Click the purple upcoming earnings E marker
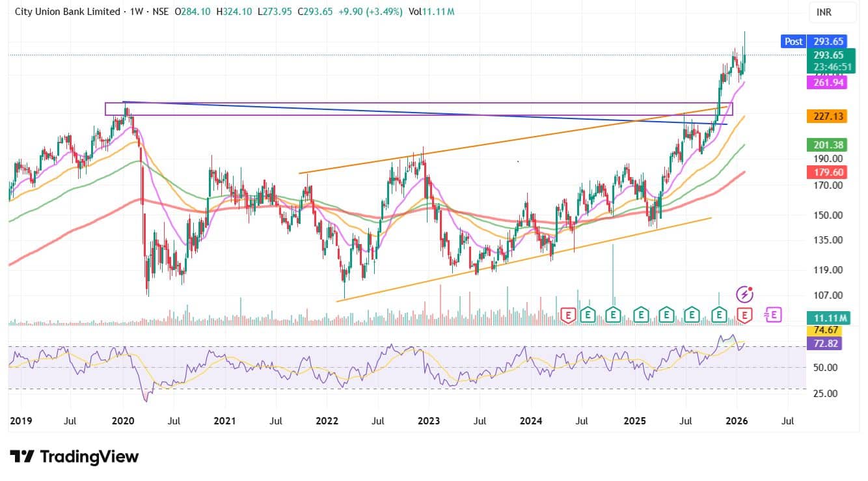 pyautogui.click(x=773, y=314)
